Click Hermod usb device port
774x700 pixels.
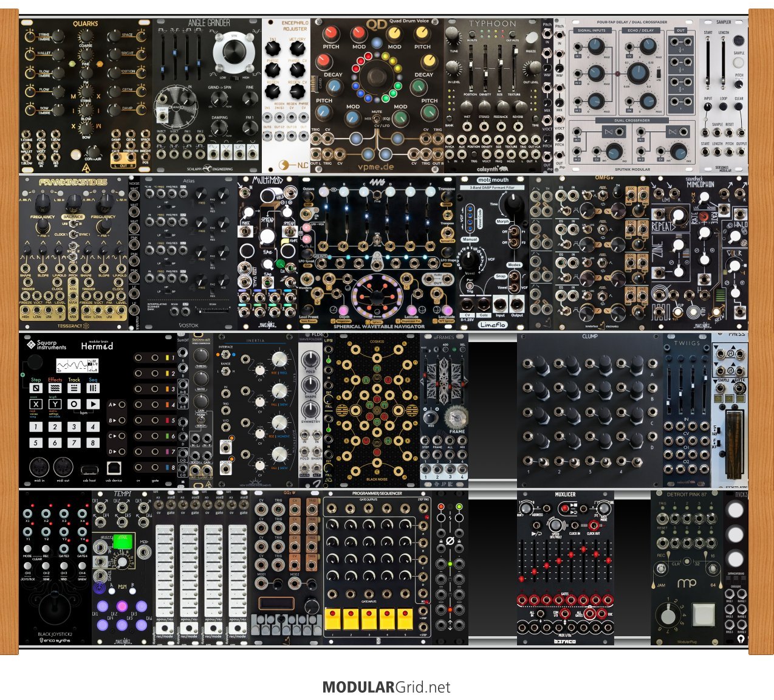click(x=114, y=468)
